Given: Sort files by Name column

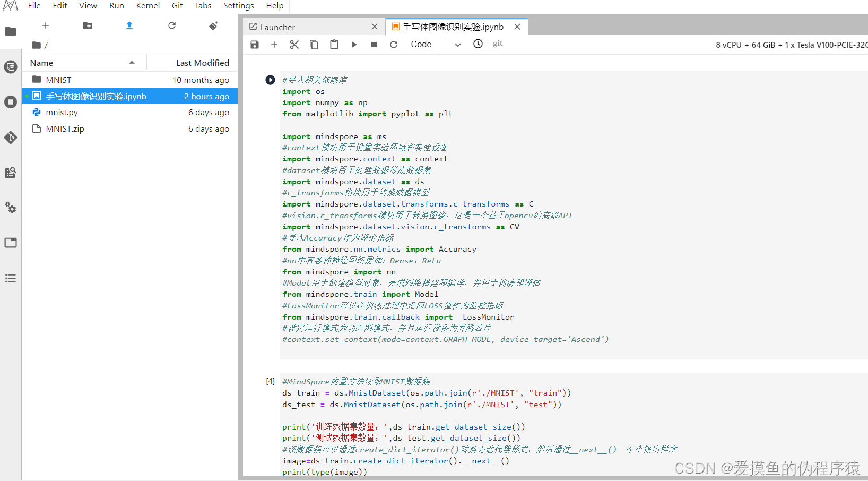Looking at the screenshot, I should coord(84,63).
